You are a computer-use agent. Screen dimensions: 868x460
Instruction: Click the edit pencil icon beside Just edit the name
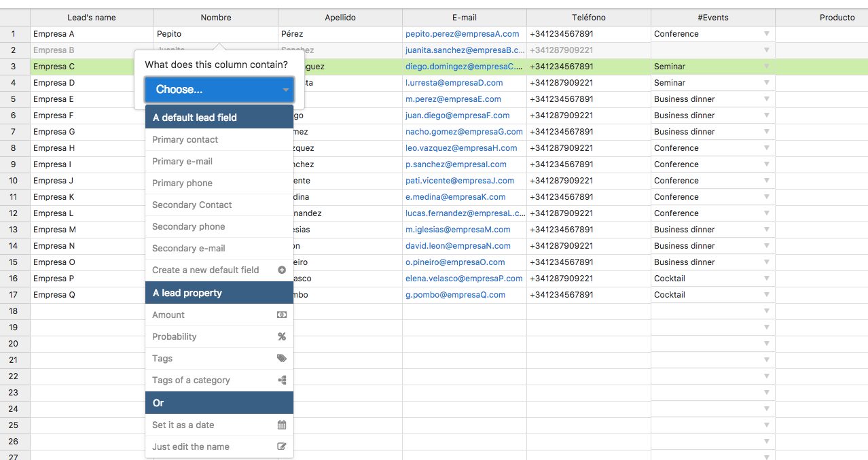(x=282, y=446)
